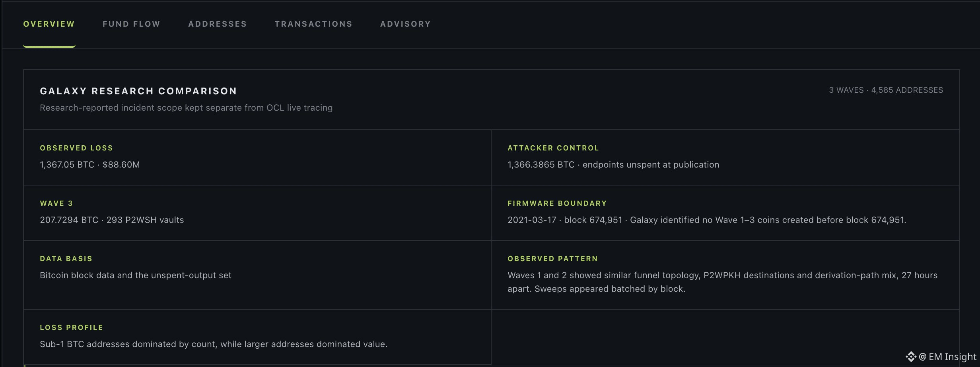980x367 pixels.
Task: Click the EM Insight watermark logo icon
Action: click(911, 357)
